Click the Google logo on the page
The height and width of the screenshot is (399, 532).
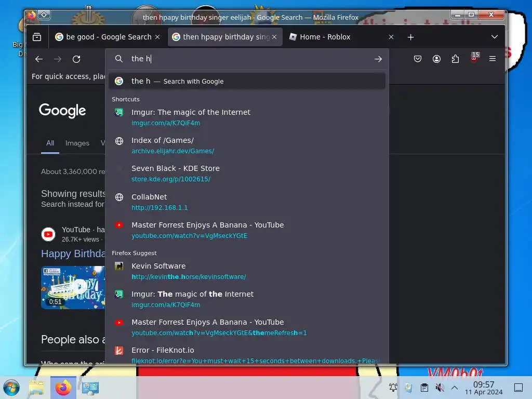click(62, 111)
